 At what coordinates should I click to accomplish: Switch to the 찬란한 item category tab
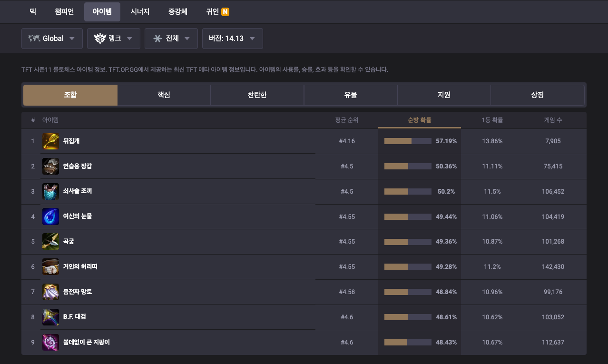pos(257,95)
